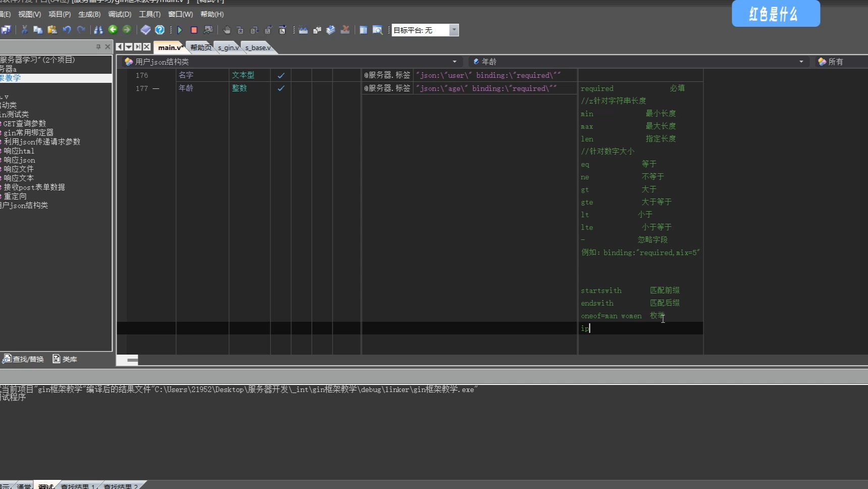Click the compile-and-run icon beside Stop
Viewport: 868px width, 489px height.
[208, 30]
